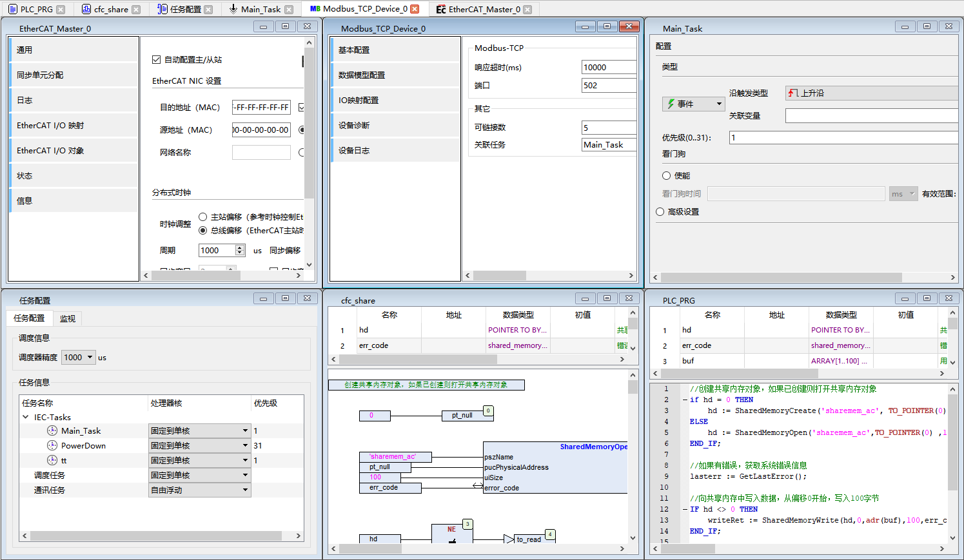
Task: Collapse the IF block at line 2
Action: [685, 400]
